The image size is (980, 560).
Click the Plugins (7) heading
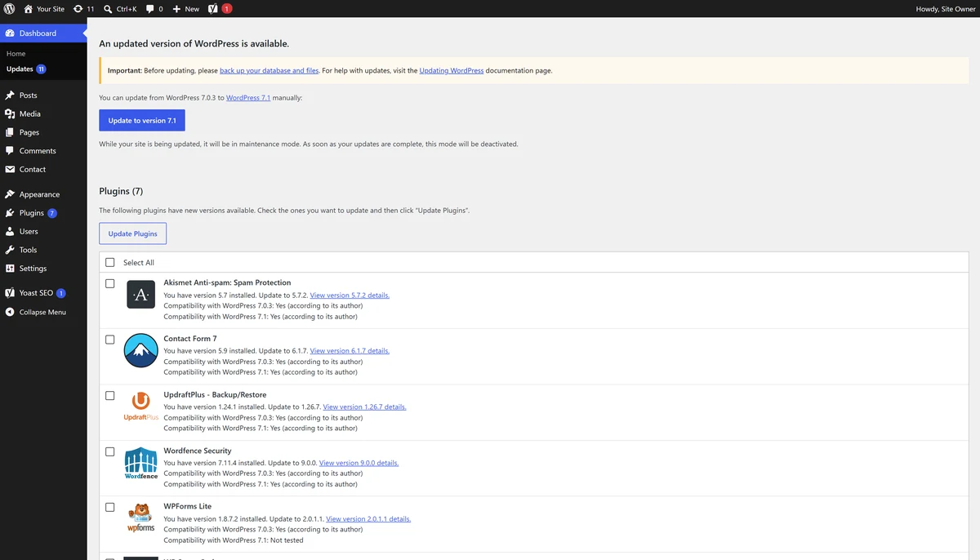tap(121, 191)
